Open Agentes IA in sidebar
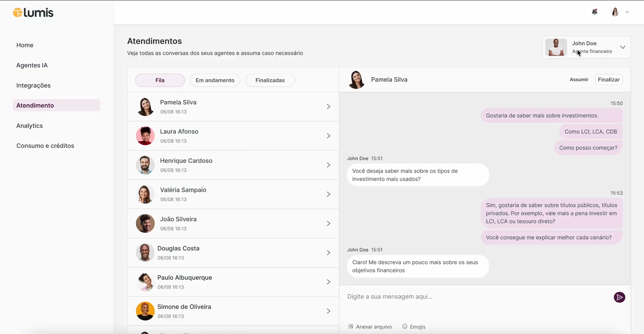This screenshot has height=334, width=644. pos(32,65)
